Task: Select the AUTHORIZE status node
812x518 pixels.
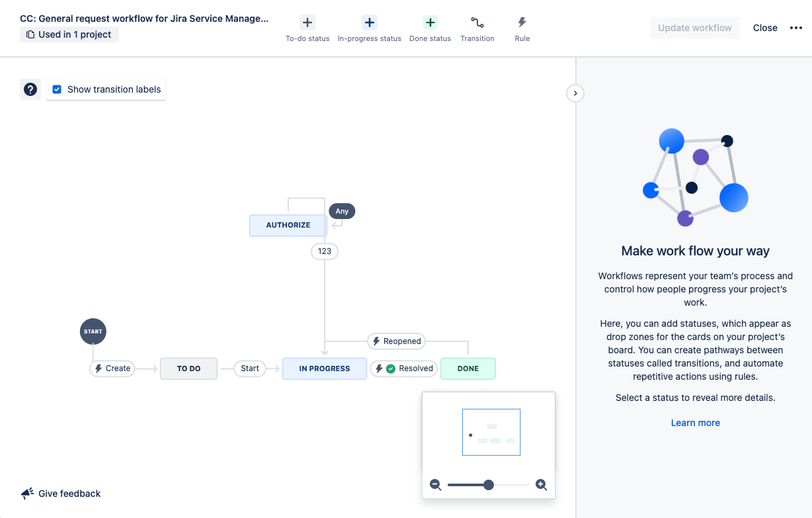Action: (288, 225)
